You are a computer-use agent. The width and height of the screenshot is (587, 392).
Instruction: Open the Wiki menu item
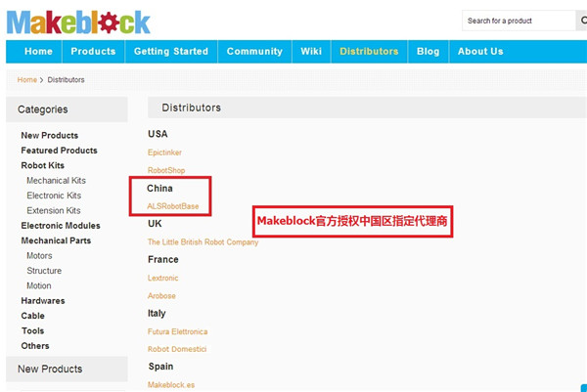311,51
